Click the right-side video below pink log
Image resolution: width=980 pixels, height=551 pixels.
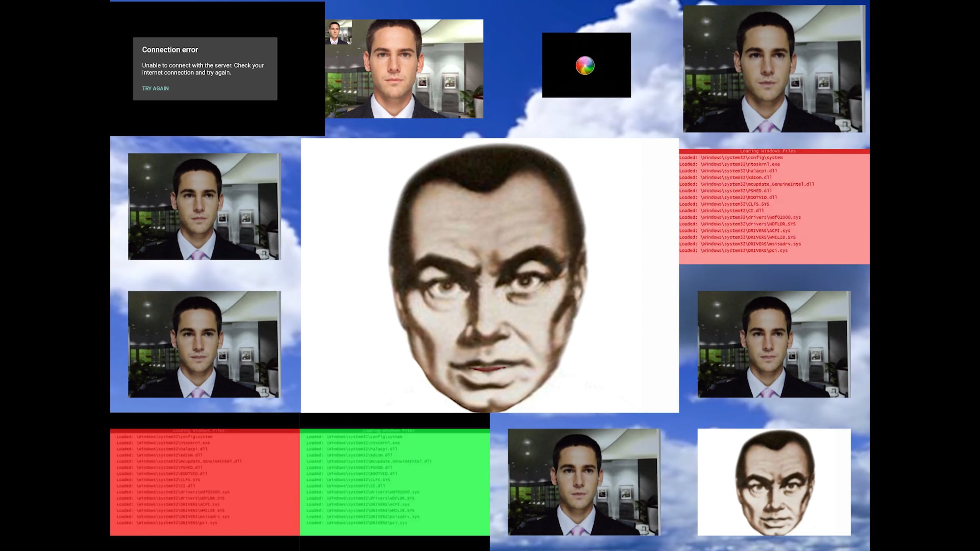pyautogui.click(x=774, y=344)
